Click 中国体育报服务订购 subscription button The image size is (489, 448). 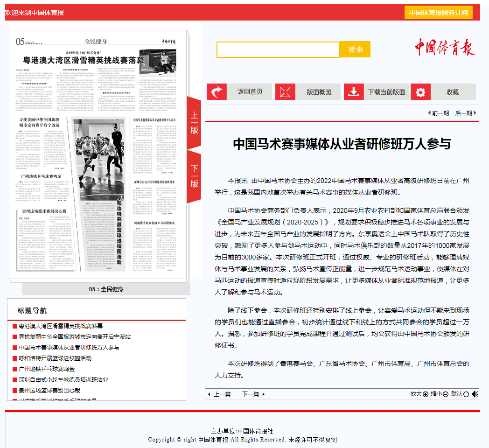[x=438, y=13]
